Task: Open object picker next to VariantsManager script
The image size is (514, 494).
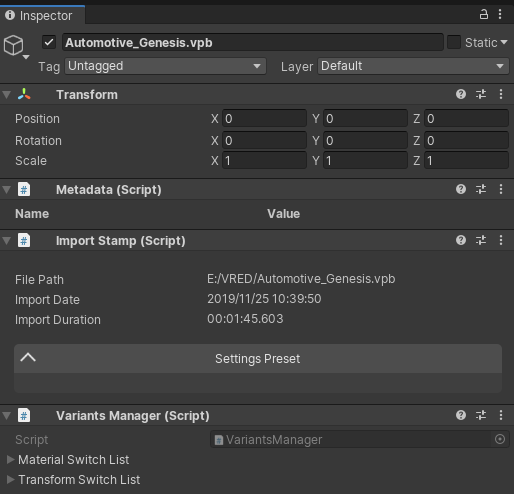Action: pos(500,439)
